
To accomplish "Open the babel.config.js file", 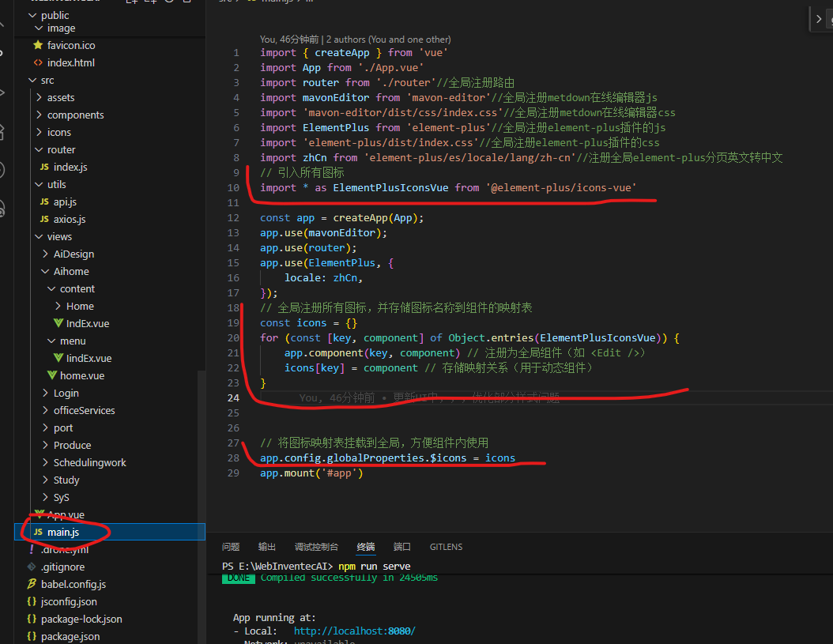I will pyautogui.click(x=73, y=585).
